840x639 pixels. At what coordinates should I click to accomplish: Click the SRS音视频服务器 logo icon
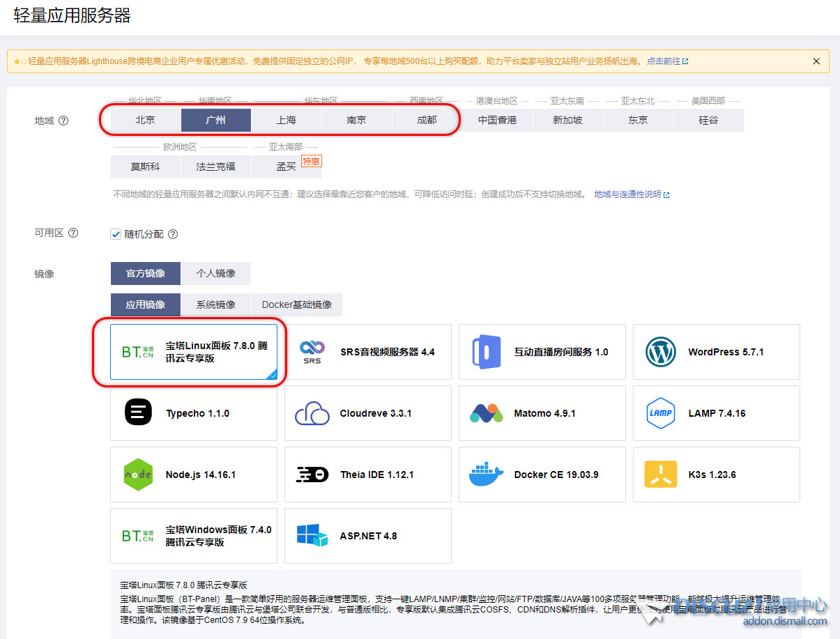coord(312,352)
